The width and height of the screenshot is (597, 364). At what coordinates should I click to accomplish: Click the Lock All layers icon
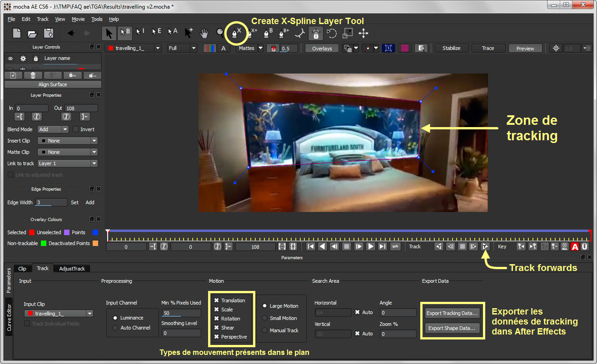(x=72, y=75)
